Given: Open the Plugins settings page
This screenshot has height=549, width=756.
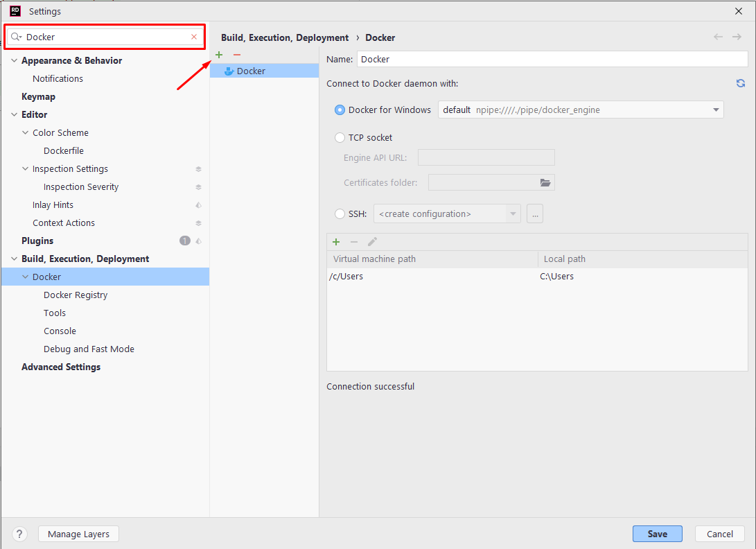Looking at the screenshot, I should [37, 241].
